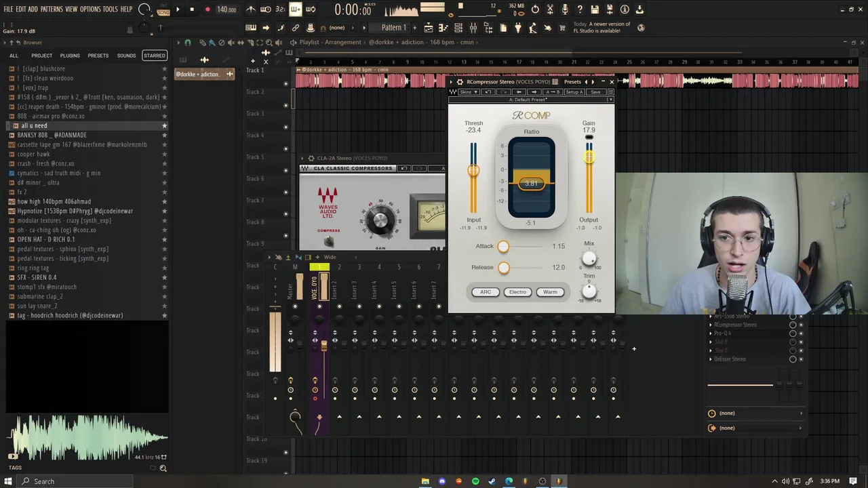Open the TOOLS menu

pos(110,9)
